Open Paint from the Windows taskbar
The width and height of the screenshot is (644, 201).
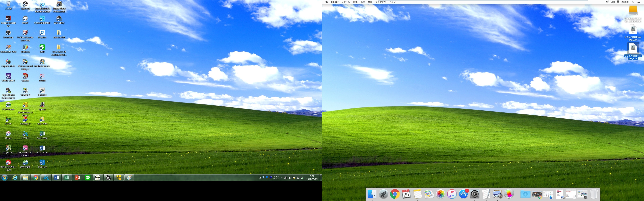(x=129, y=178)
